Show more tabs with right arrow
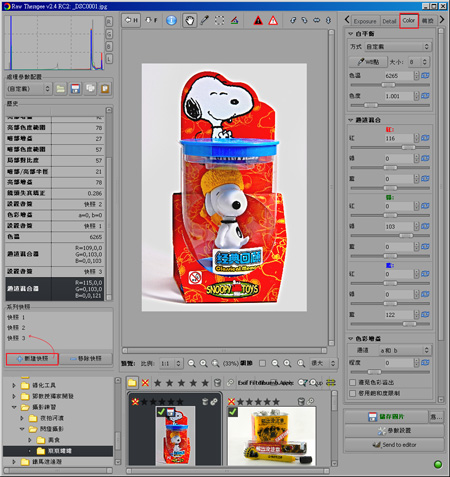The width and height of the screenshot is (450, 477). click(x=442, y=20)
